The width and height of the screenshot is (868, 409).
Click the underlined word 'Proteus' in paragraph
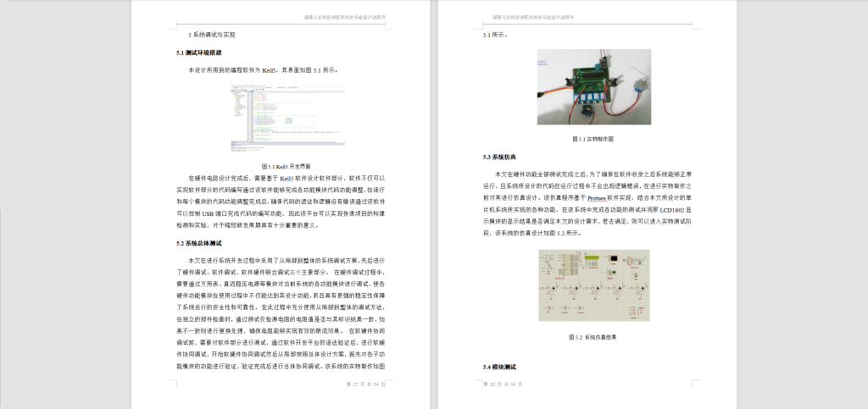click(x=597, y=197)
